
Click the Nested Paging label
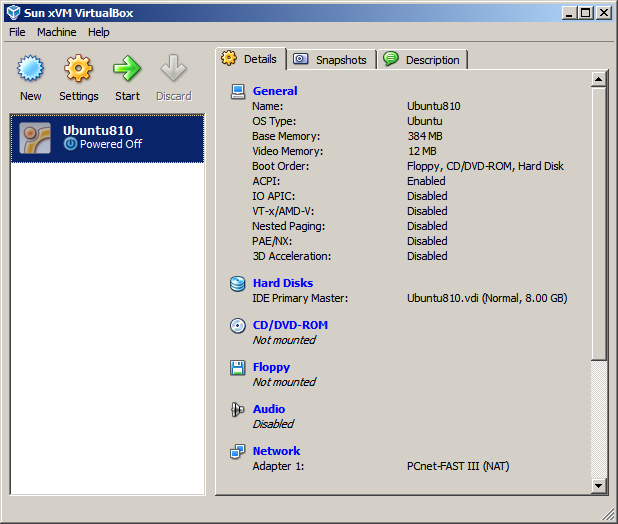pos(289,227)
